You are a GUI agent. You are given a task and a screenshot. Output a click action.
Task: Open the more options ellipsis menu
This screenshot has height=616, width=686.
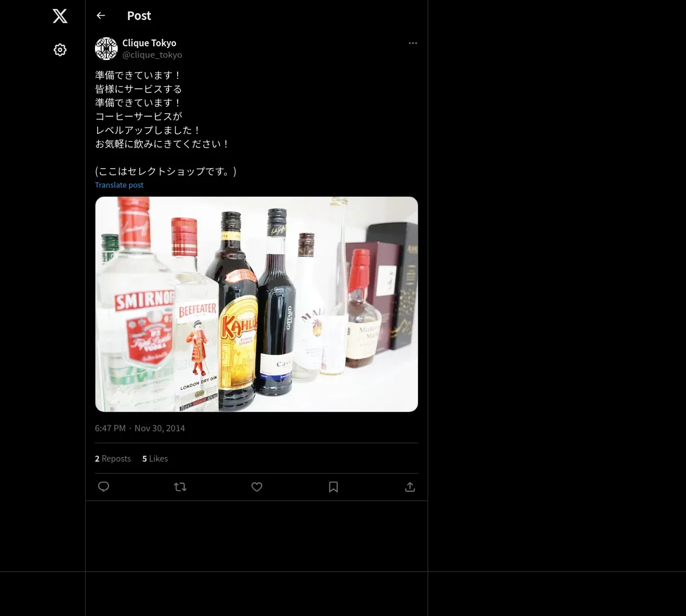pos(413,43)
